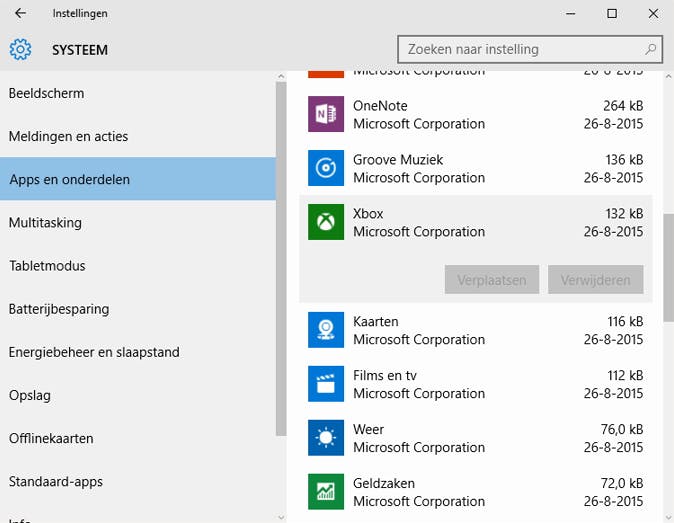Click the OneNote app icon
The width and height of the screenshot is (674, 523).
pos(326,114)
